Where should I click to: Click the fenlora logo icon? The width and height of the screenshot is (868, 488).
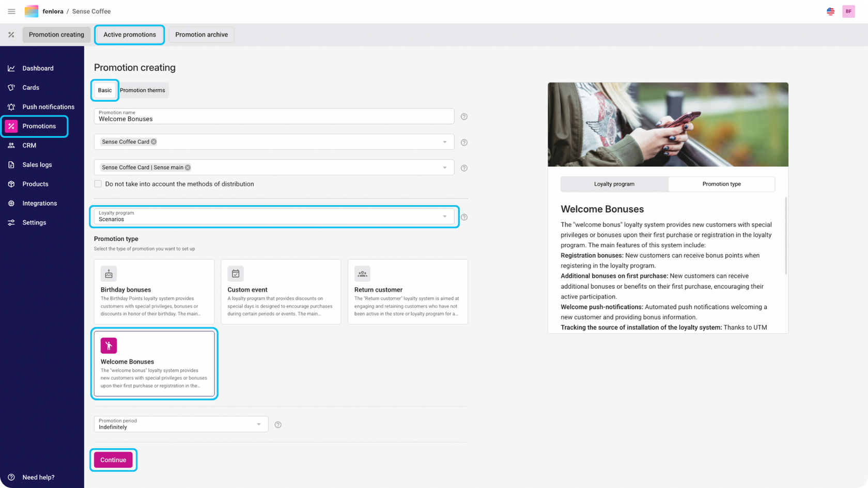click(32, 11)
